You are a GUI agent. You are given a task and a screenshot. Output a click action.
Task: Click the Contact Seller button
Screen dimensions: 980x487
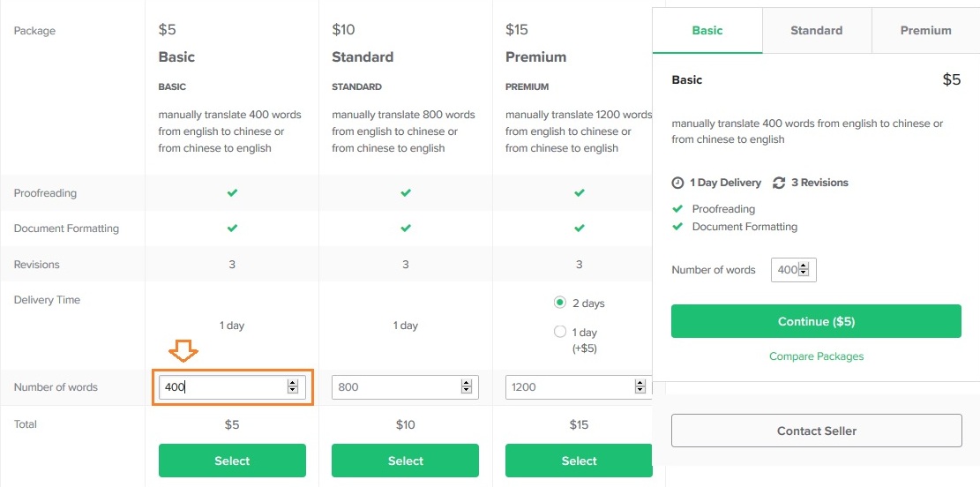pos(816,431)
